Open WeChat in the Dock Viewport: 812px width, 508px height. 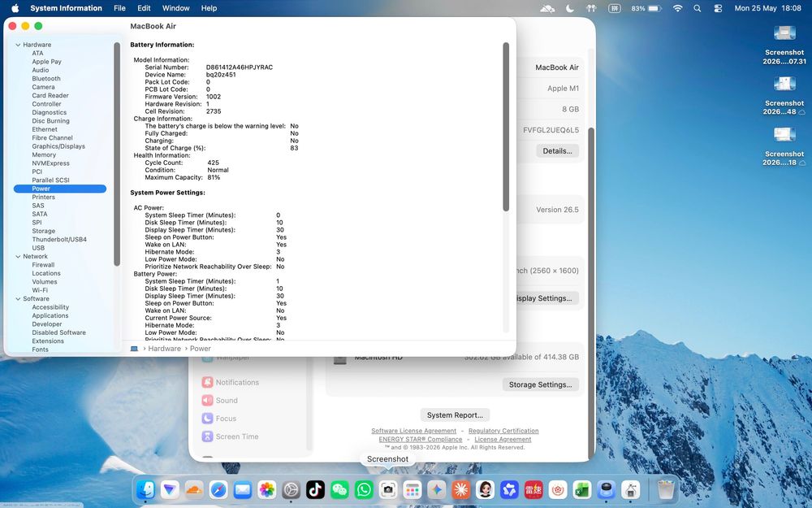[x=339, y=489]
